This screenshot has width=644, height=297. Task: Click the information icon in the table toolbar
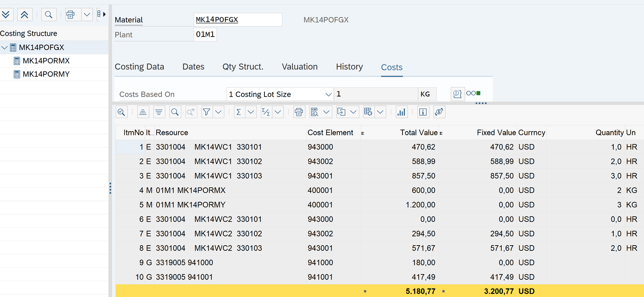tap(423, 112)
